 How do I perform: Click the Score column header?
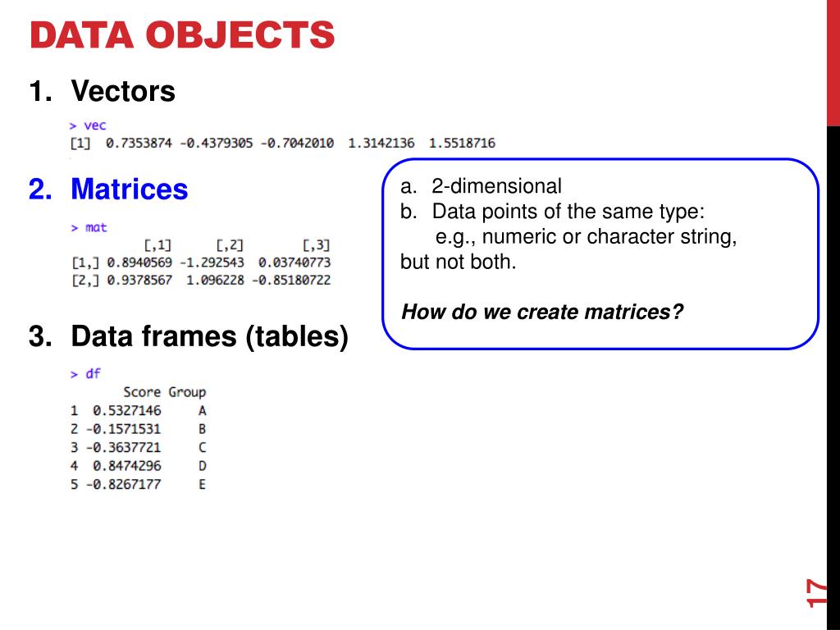coord(142,392)
